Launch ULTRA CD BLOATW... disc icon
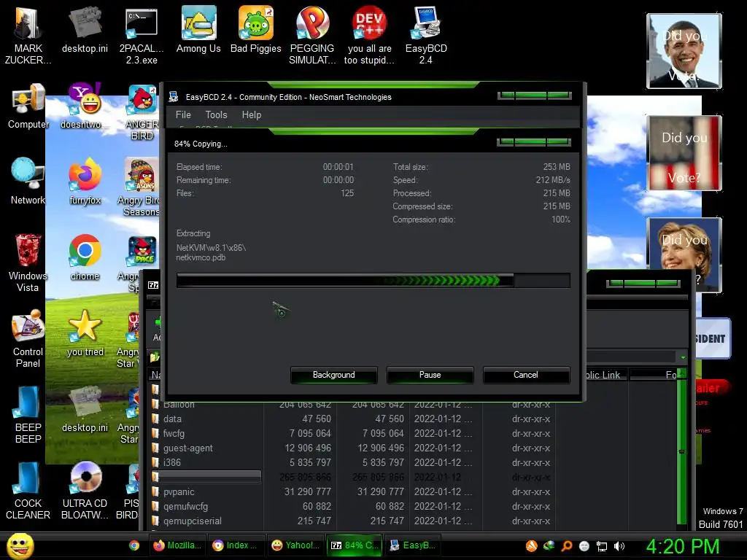Image resolution: width=747 pixels, height=560 pixels. pyautogui.click(x=85, y=491)
